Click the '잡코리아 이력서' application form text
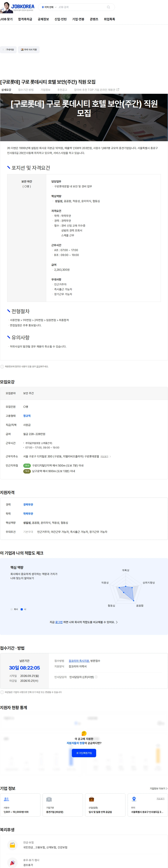The height and width of the screenshot is (868, 168). pos(77,667)
